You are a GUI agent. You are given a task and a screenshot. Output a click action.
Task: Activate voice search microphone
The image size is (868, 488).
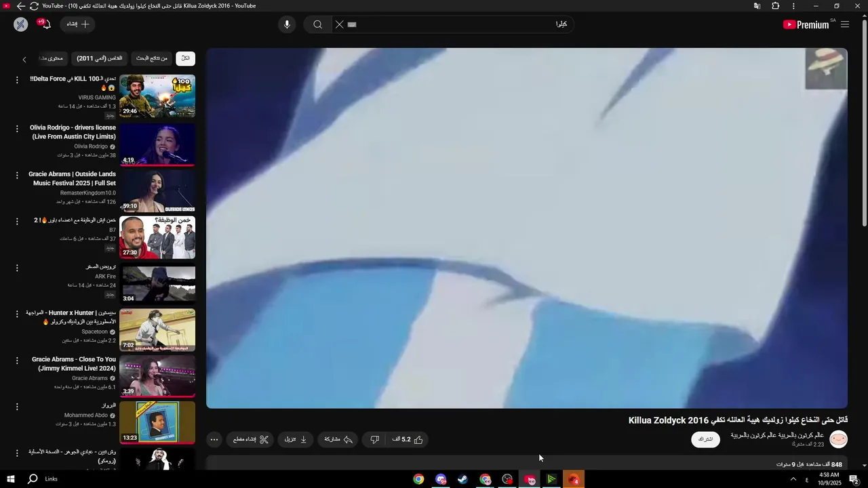(x=287, y=24)
